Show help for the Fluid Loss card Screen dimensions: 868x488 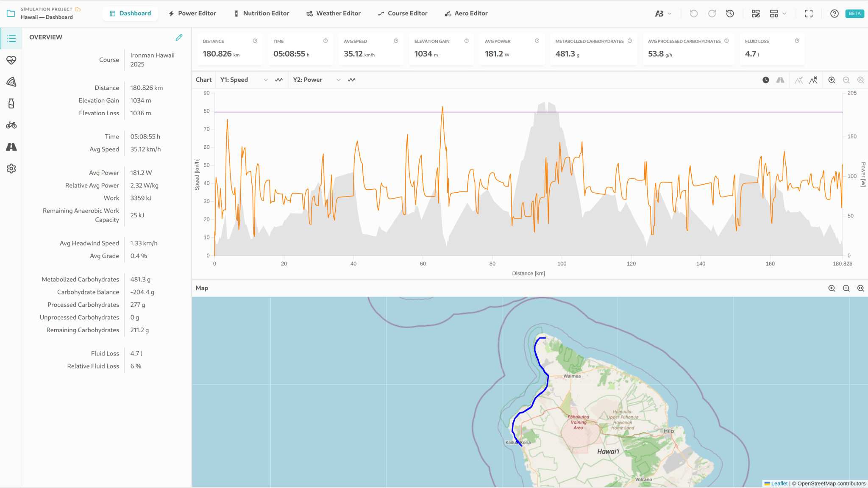click(797, 41)
